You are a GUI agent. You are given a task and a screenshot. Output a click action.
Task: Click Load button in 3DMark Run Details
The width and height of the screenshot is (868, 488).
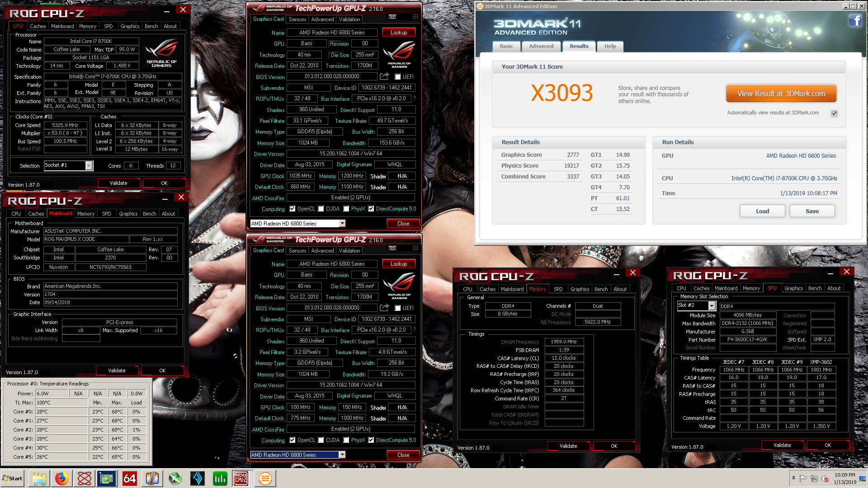(x=762, y=211)
